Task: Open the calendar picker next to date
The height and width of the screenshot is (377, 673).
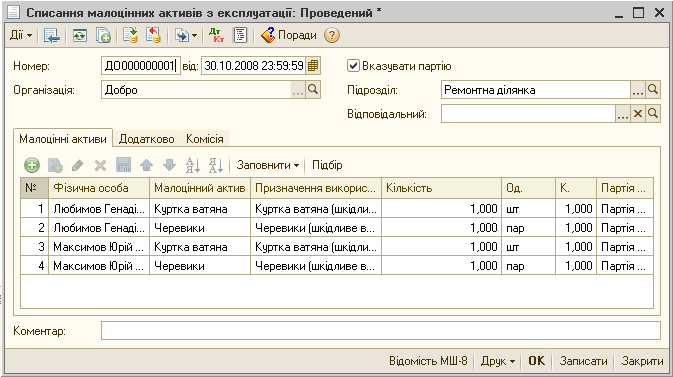Action: [x=313, y=66]
